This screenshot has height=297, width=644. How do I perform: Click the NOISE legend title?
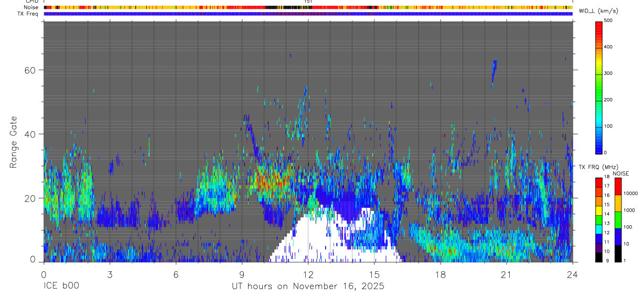[621, 173]
